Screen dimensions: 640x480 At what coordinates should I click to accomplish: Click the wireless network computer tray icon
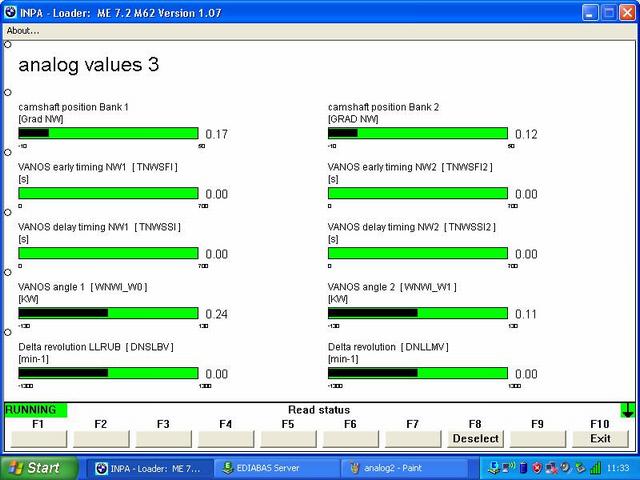[x=508, y=468]
